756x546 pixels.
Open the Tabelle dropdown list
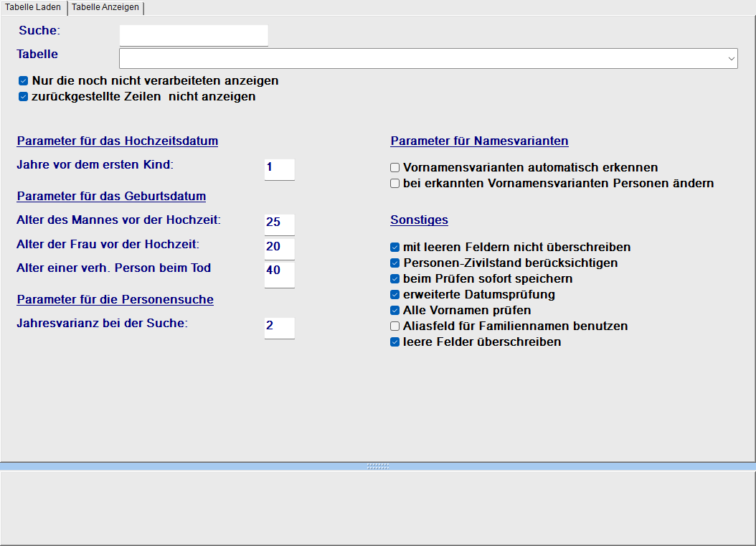pyautogui.click(x=731, y=58)
